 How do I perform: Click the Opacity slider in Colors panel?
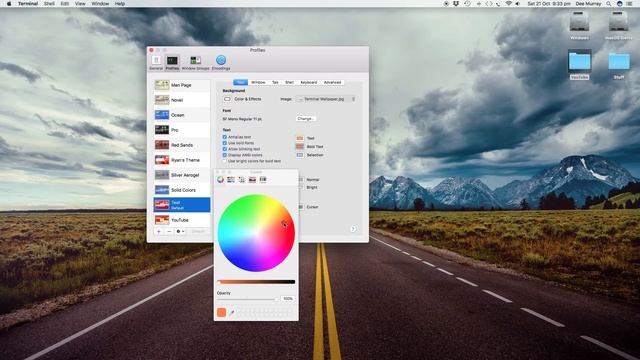[x=247, y=299]
